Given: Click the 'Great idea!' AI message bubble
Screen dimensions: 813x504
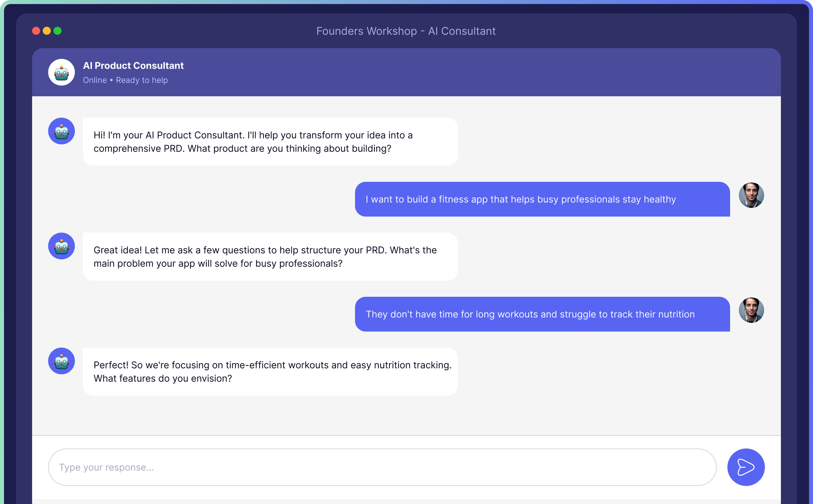Looking at the screenshot, I should [x=270, y=257].
